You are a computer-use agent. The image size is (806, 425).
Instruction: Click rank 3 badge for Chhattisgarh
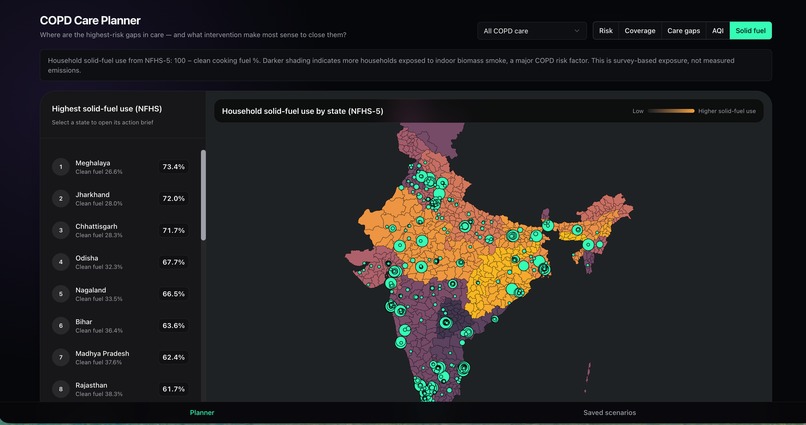coord(61,230)
